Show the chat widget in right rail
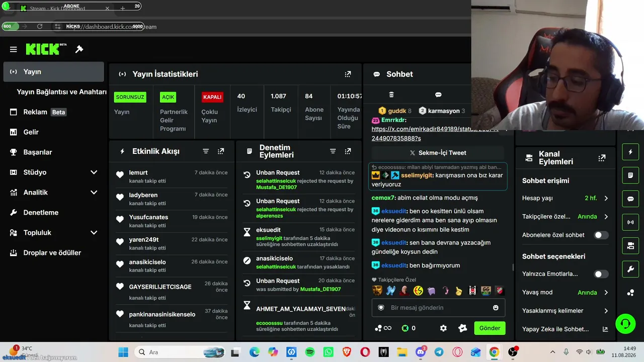Screen dimensions: 644x362 point(630,199)
